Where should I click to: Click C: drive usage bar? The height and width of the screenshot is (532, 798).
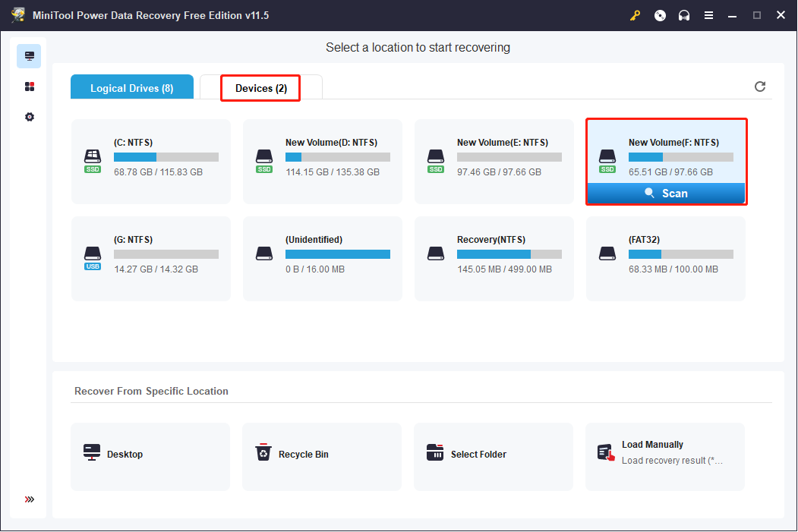pyautogui.click(x=166, y=157)
